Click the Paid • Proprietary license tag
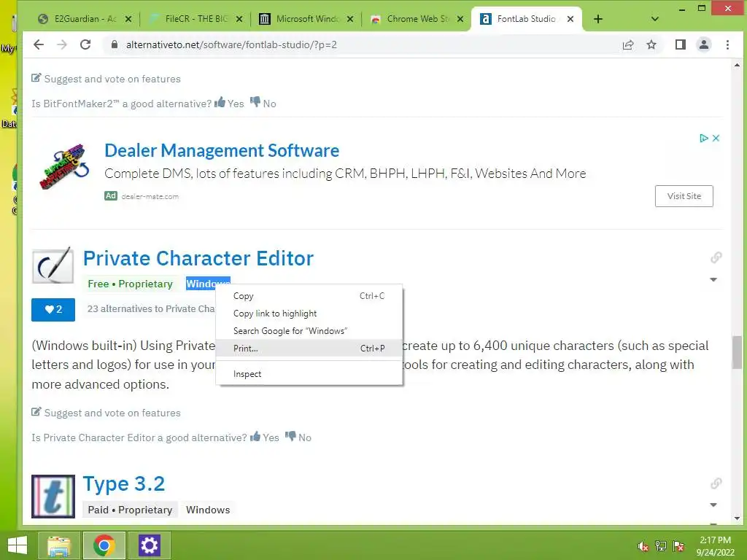Screen dimensions: 747x560 (130, 510)
